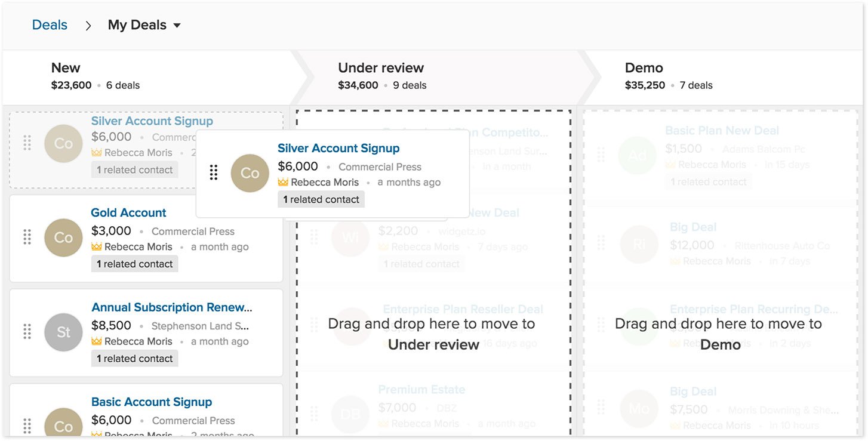This screenshot has width=868, height=441.
Task: Open the Basic Account Signup deal
Action: (x=152, y=402)
